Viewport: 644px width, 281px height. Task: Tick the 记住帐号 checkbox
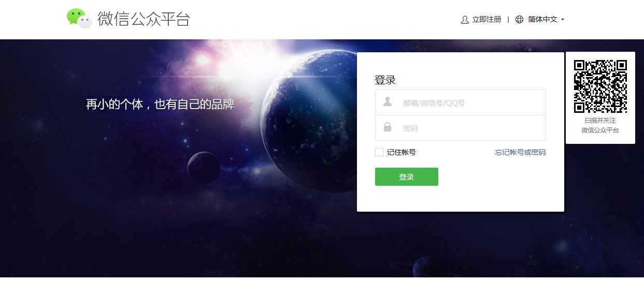point(379,152)
